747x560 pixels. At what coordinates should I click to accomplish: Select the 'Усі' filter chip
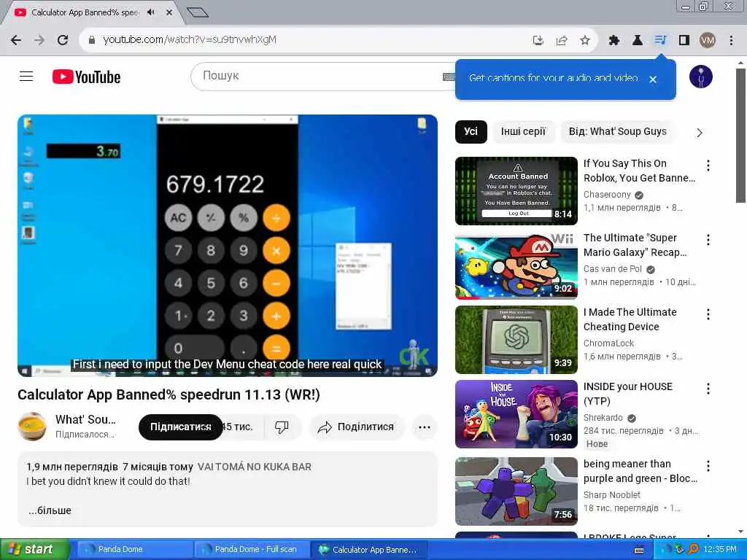471,132
